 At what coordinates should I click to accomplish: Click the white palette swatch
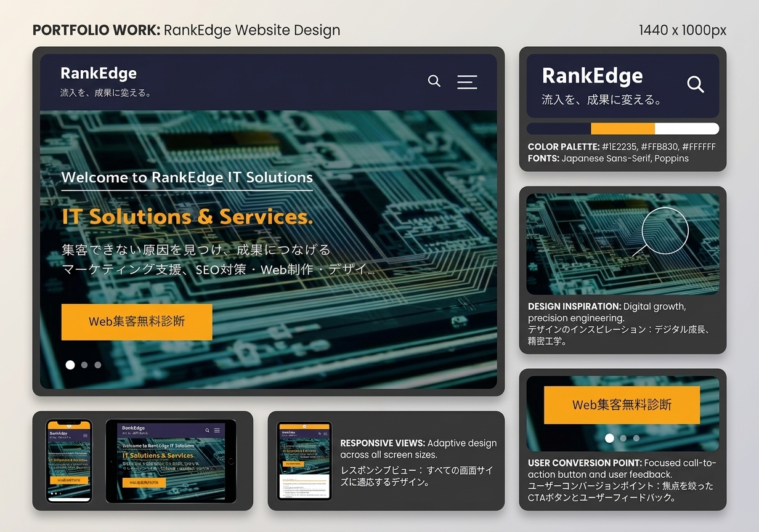coord(687,129)
